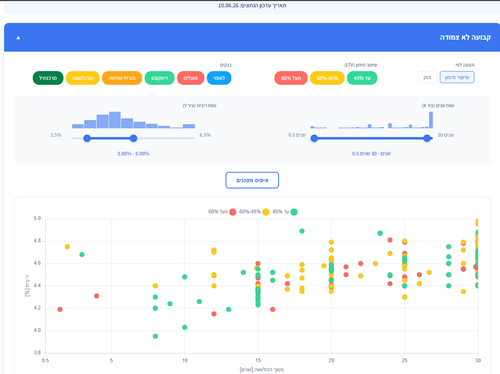Toggle the הבינלאומי bank filter chip
The image size is (500, 374).
point(83,78)
